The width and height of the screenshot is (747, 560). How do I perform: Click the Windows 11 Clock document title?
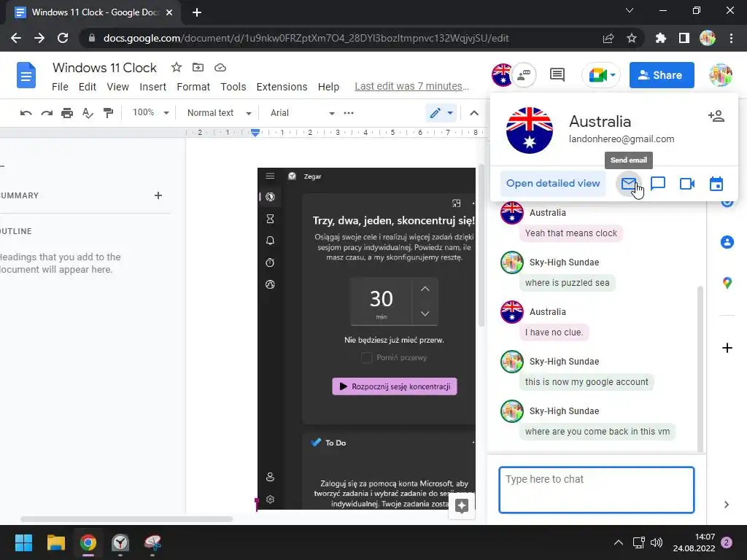104,68
